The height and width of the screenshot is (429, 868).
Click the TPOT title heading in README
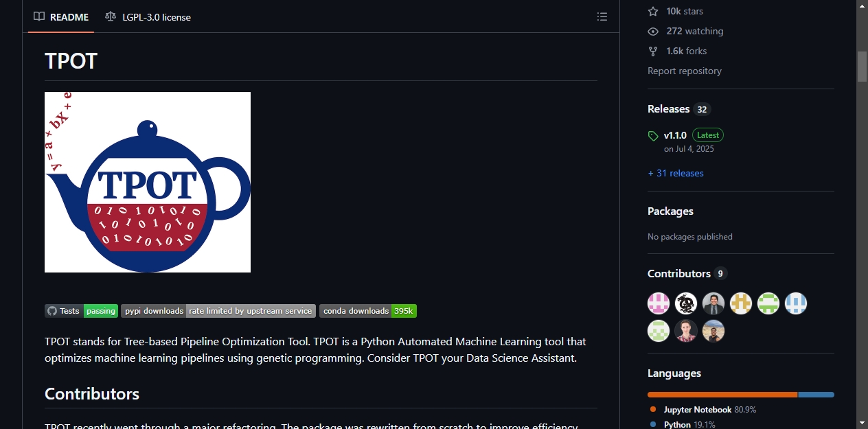[71, 61]
